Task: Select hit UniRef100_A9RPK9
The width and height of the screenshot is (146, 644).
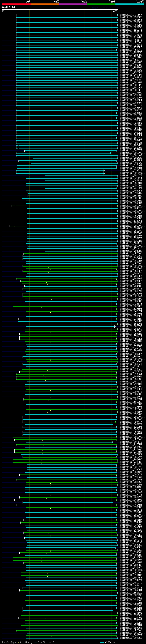Action: 131,128
